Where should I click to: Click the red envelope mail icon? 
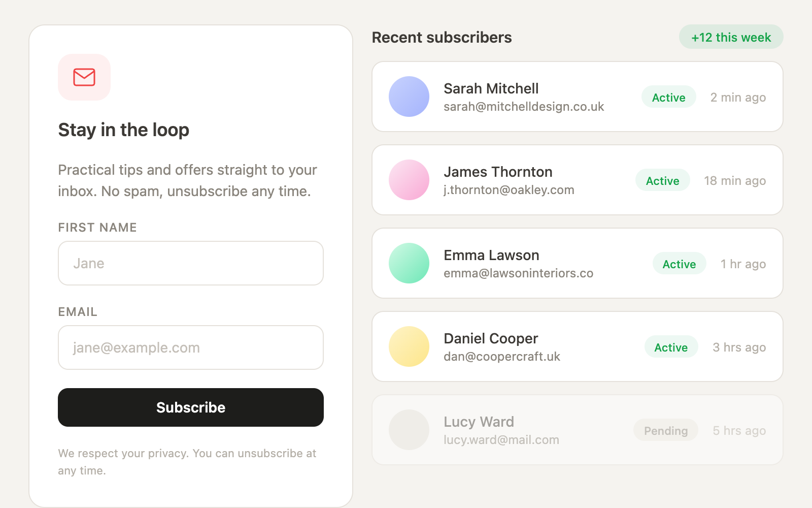click(x=84, y=77)
